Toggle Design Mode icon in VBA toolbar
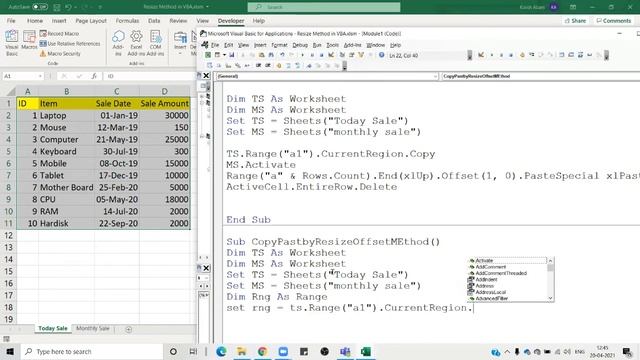 click(x=331, y=55)
